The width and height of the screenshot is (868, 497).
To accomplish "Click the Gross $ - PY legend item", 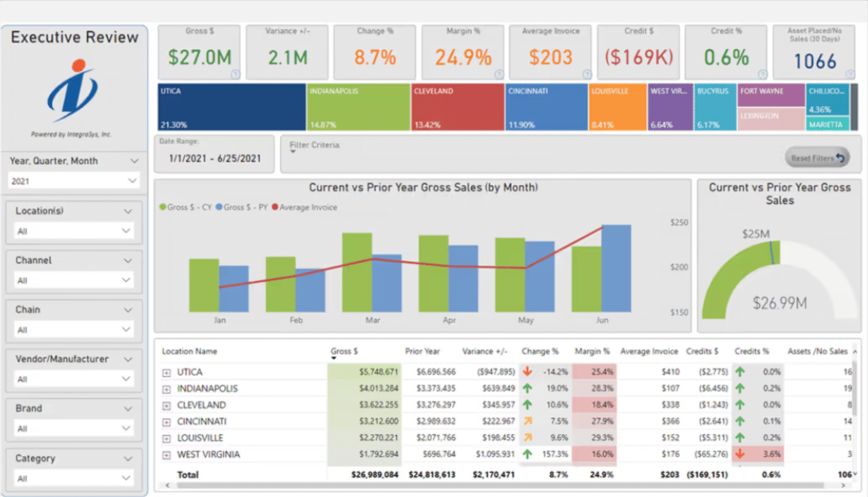I will point(242,207).
